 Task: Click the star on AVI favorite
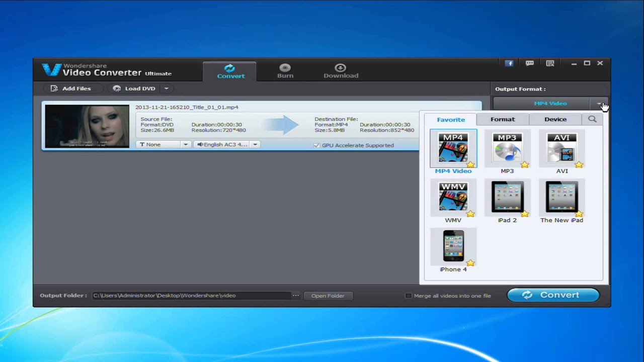pyautogui.click(x=579, y=164)
